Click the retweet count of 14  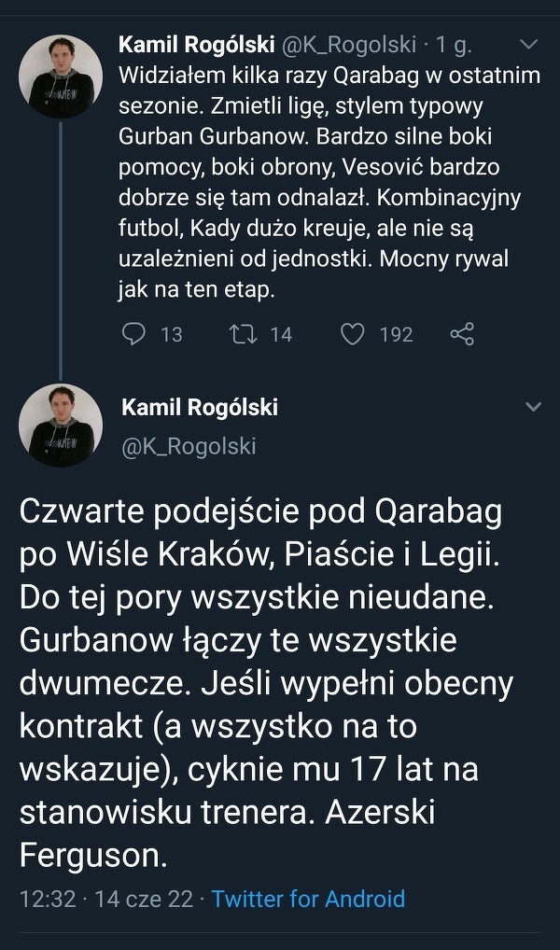(x=281, y=333)
